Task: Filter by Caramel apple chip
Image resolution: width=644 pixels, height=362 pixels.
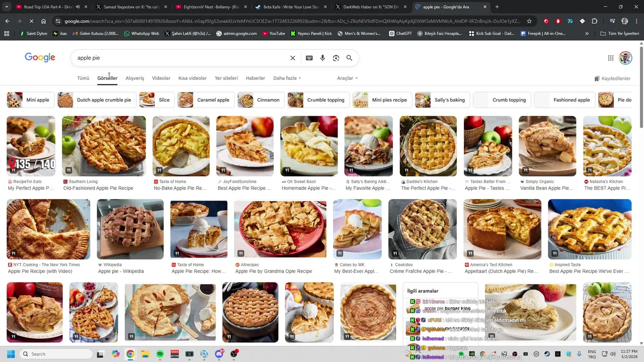Action: coord(205,100)
